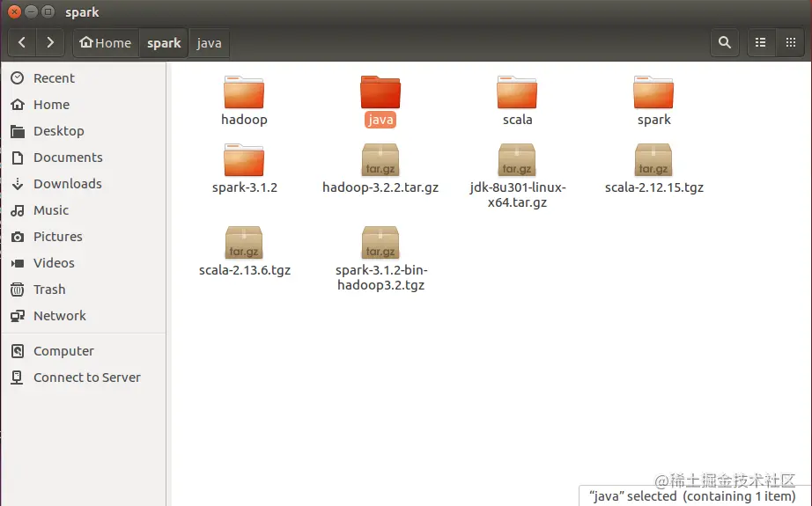The image size is (812, 506).
Task: Open Trash in the sidebar
Action: tap(83, 290)
